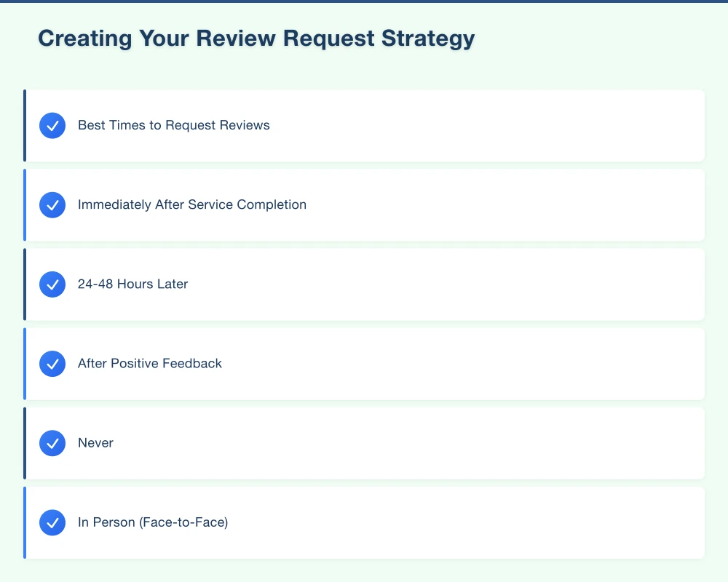Viewport: 728px width, 582px height.
Task: Click the checkmark icon beside After Positive Feedback
Action: [x=52, y=364]
